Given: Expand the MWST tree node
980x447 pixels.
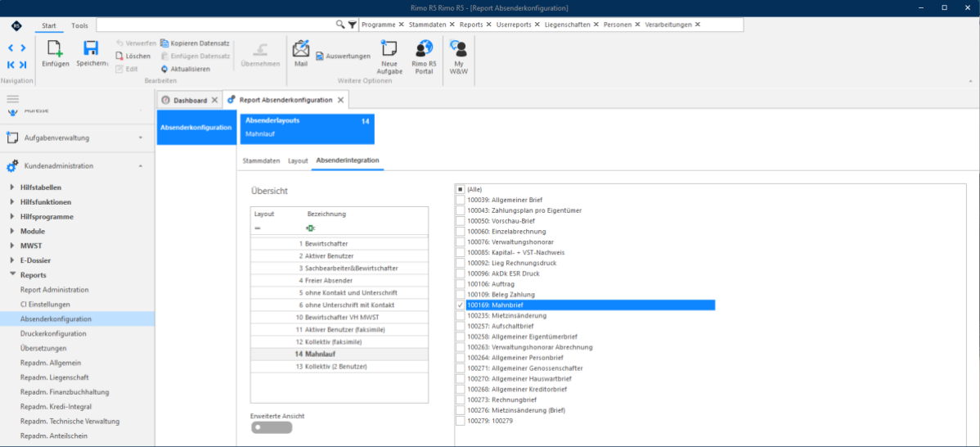Looking at the screenshot, I should 12,246.
